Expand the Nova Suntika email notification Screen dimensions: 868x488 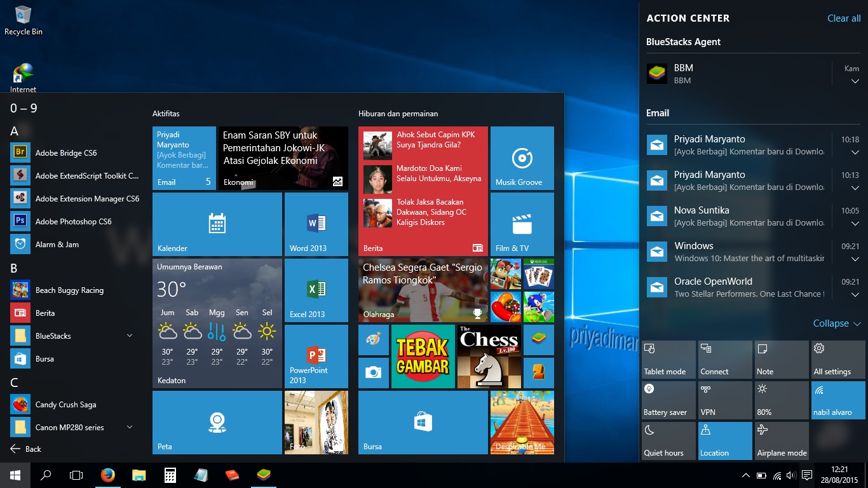click(x=855, y=224)
